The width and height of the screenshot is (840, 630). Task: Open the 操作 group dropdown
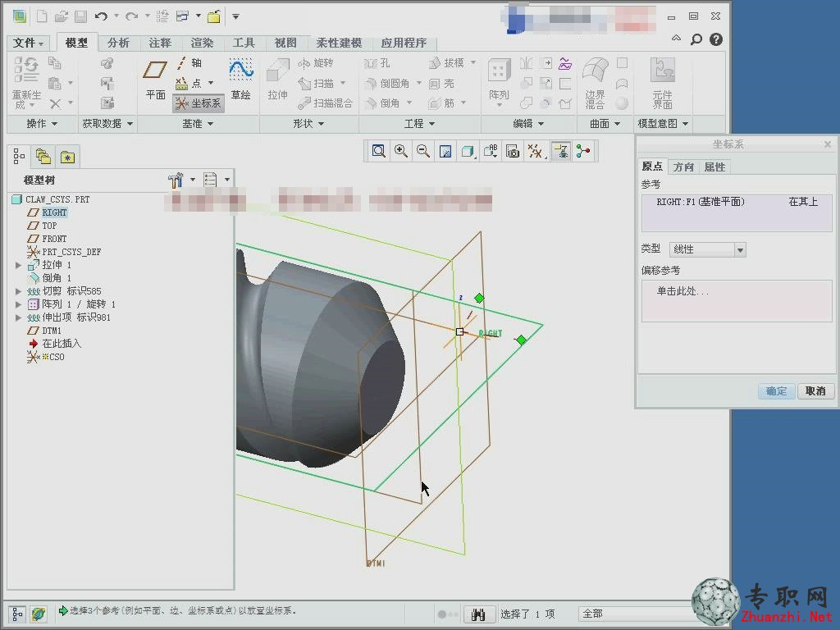point(41,124)
